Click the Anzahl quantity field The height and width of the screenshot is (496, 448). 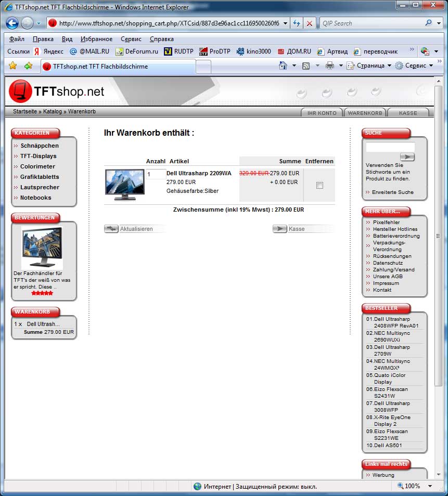tap(156, 174)
